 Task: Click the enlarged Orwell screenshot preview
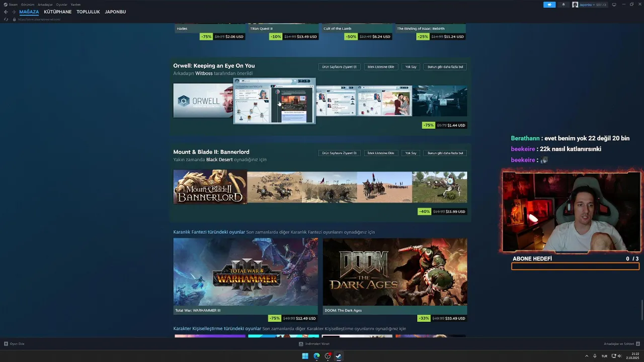[x=274, y=101]
